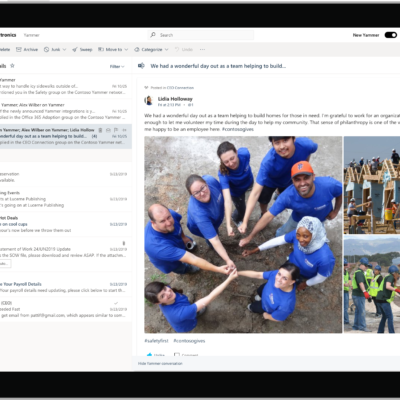Click the Sweep broom icon
This screenshot has height=400, width=400.
click(x=75, y=49)
